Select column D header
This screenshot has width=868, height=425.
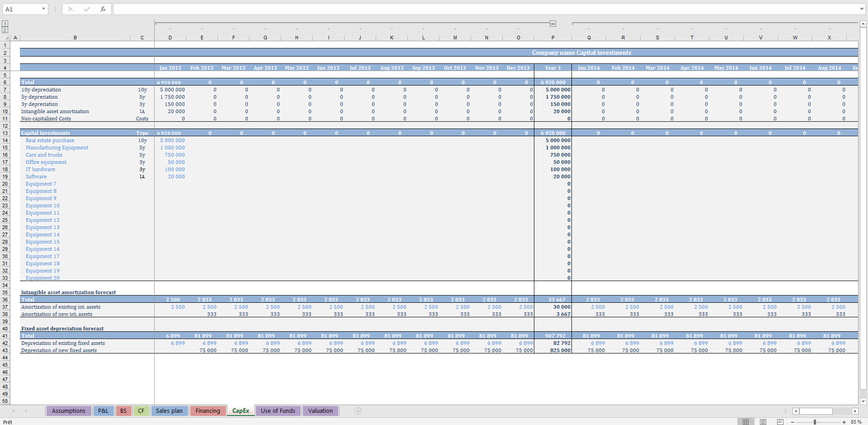coord(170,38)
